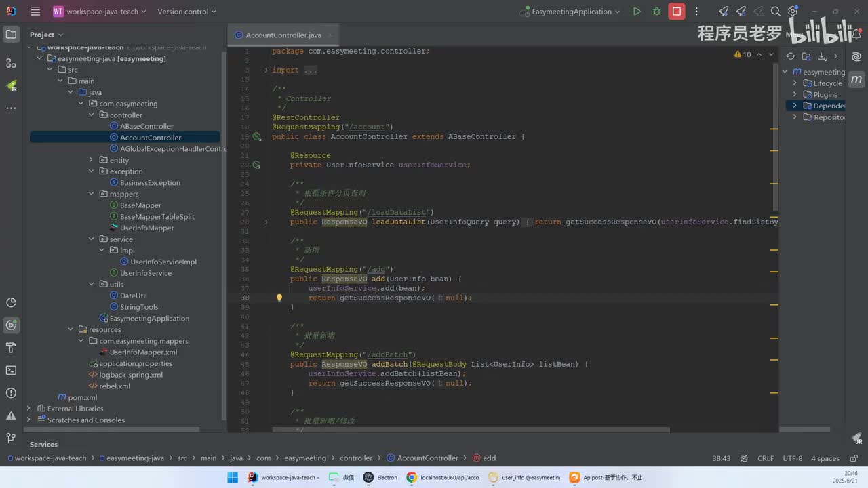Go to next highlighted error arrow
Viewport: 868px width, 488px height.
click(x=771, y=54)
